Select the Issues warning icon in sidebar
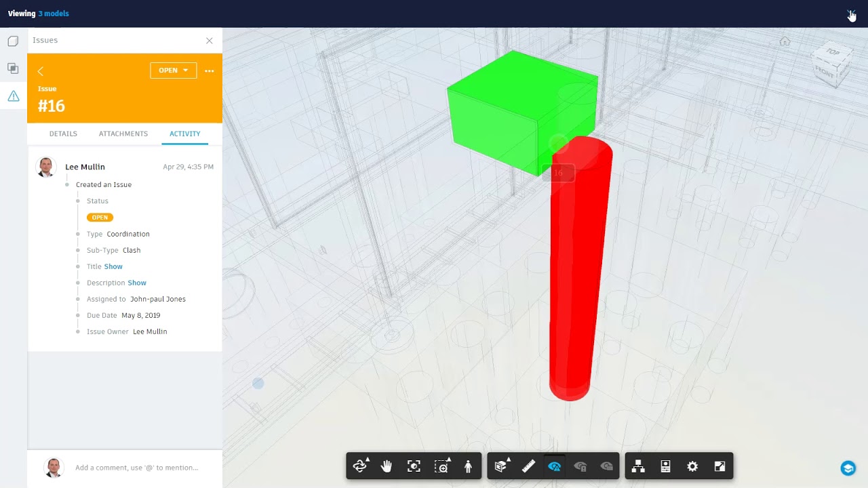868x488 pixels. [x=13, y=96]
